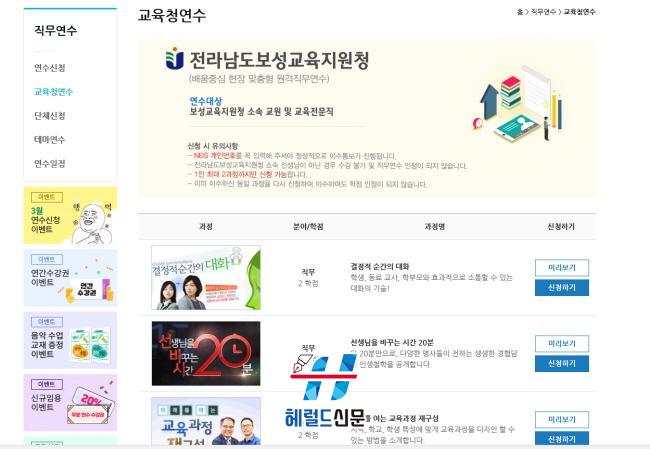Open 연수일정 from the sidebar
The height and width of the screenshot is (449, 650).
tap(50, 164)
